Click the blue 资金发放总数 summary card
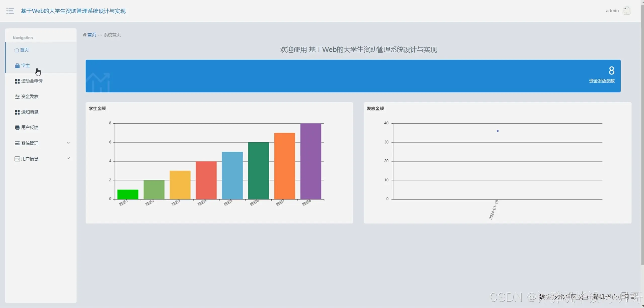The image size is (644, 308). (x=353, y=76)
